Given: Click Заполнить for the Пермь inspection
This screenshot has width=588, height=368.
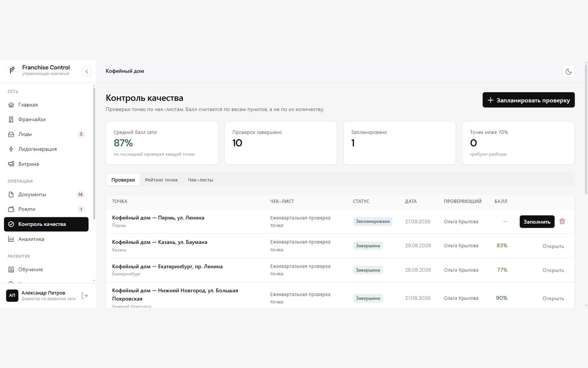Looking at the screenshot, I should click(537, 222).
